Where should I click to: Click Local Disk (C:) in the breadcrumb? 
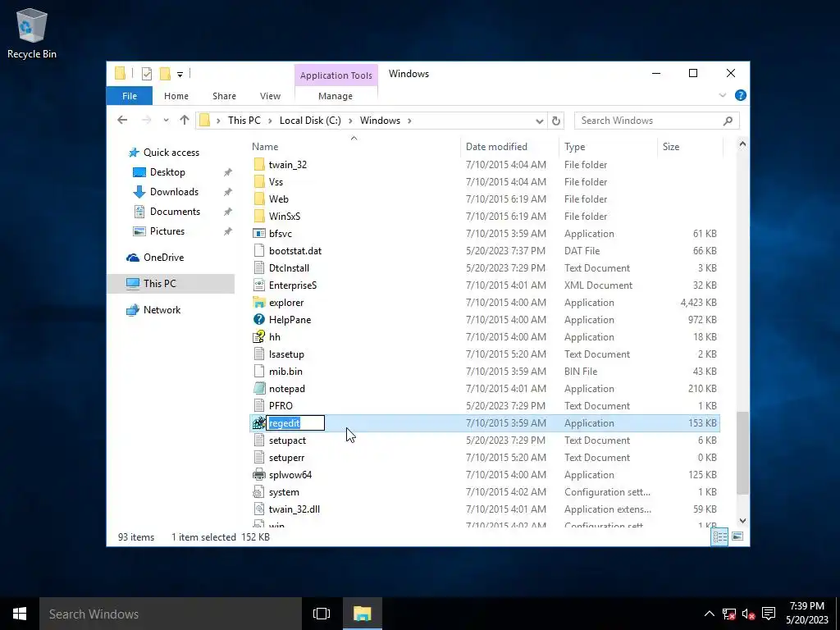pos(310,121)
